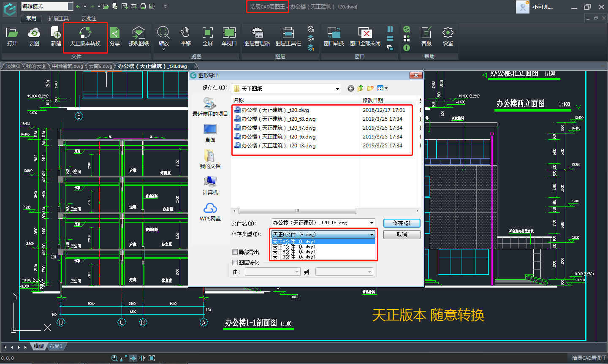Toggle the status bar polyline tracking icon

(x=124, y=358)
